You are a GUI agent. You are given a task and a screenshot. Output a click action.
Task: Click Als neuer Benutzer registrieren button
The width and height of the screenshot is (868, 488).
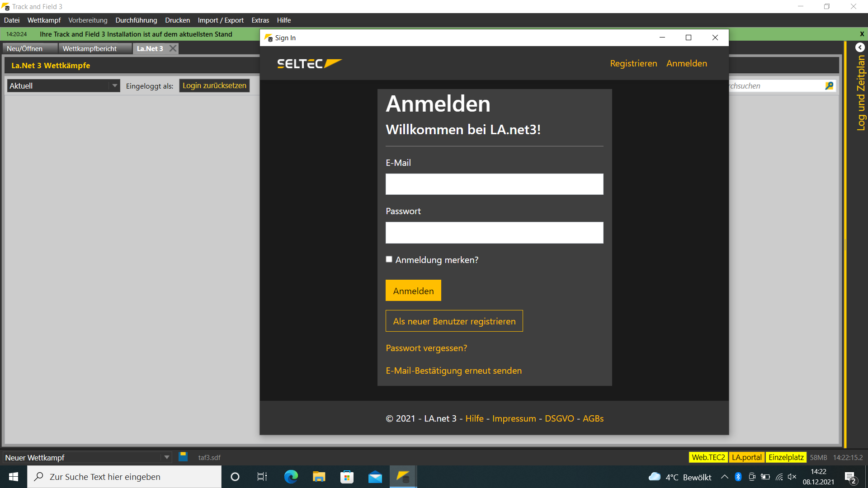point(454,321)
